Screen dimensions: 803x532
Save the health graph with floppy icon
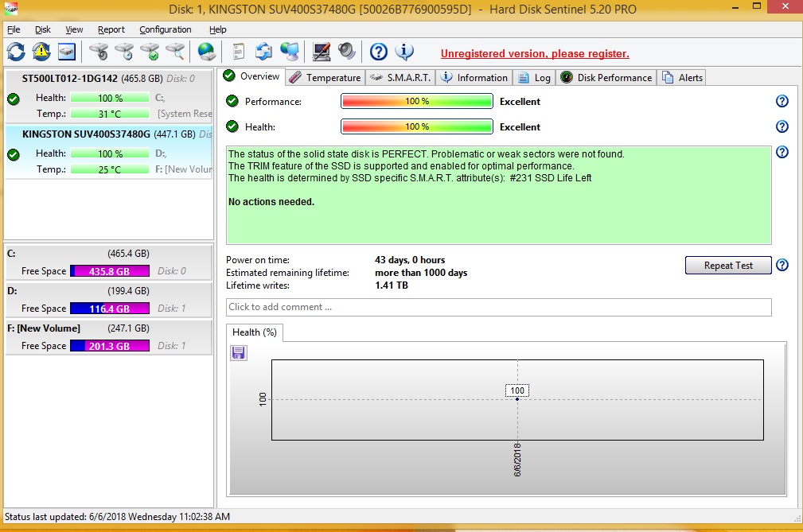pyautogui.click(x=239, y=352)
